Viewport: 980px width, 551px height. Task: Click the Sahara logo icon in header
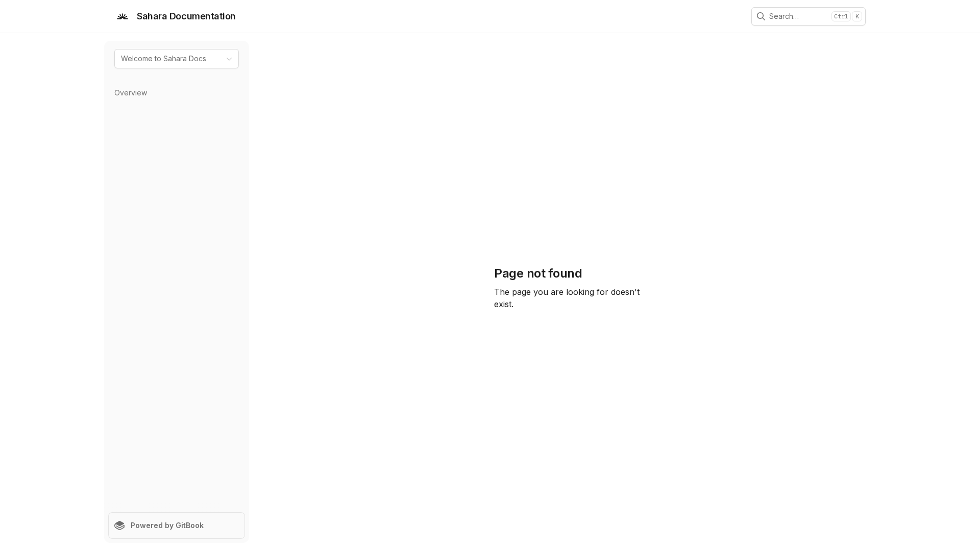point(122,16)
